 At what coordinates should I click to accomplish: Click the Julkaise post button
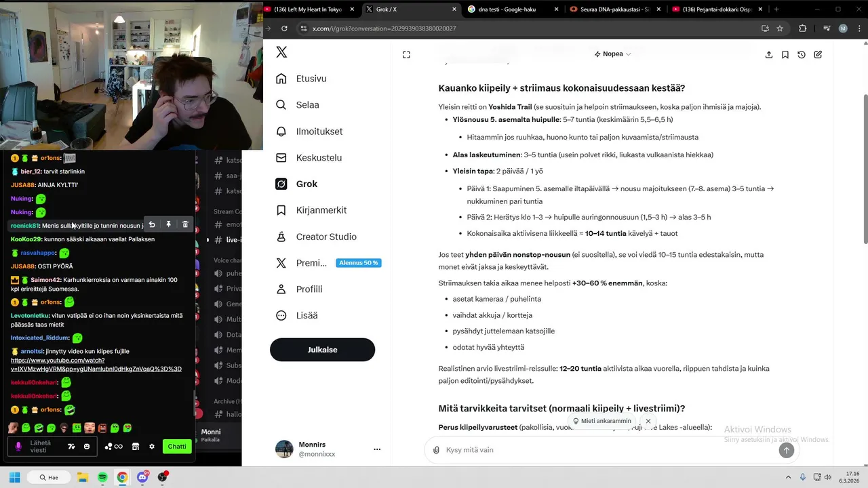tap(322, 350)
